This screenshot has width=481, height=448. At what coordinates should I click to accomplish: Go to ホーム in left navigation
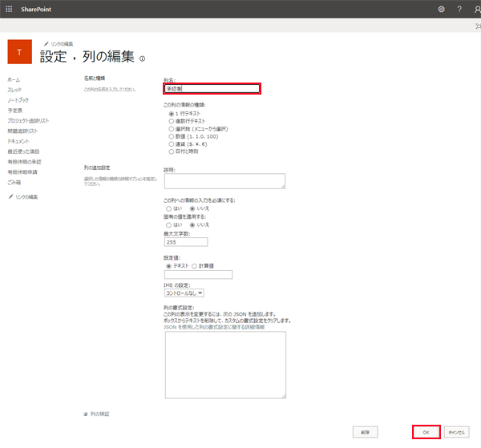click(14, 79)
